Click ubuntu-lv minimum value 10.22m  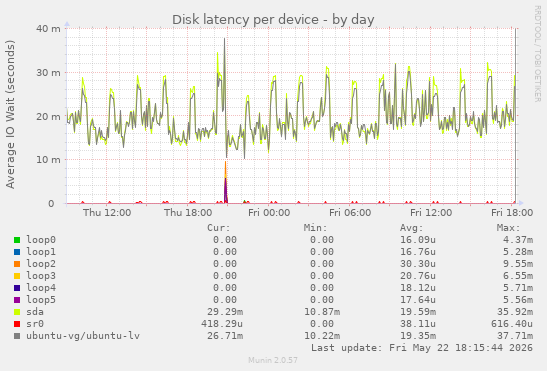click(322, 336)
